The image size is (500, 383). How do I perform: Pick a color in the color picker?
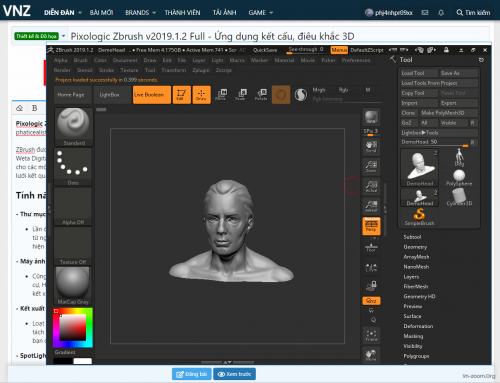point(73,328)
